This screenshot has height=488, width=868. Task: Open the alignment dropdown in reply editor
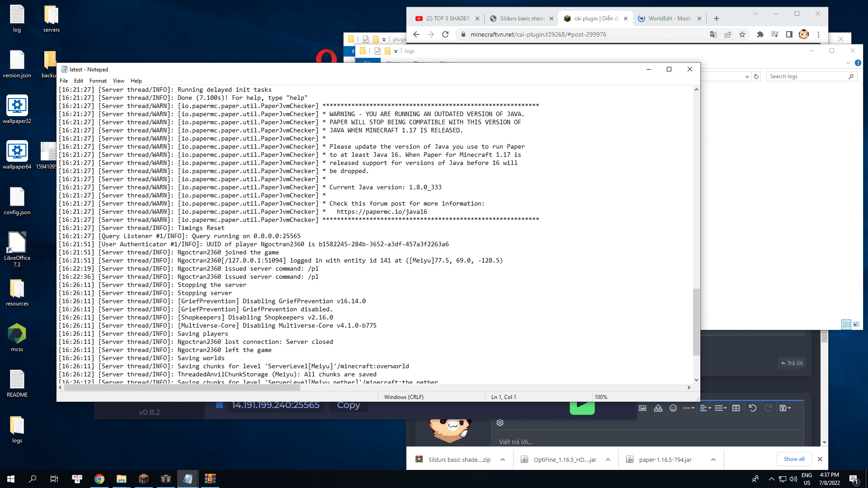[x=705, y=408]
